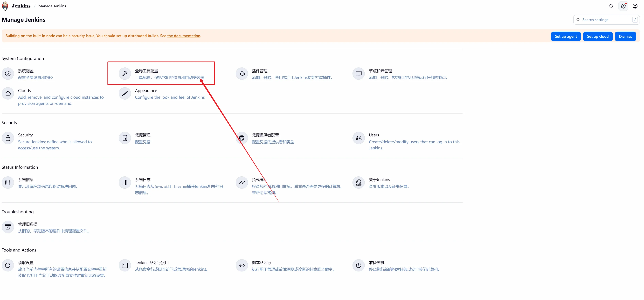Image resolution: width=644 pixels, height=300 pixels.
Task: Open 管理旧数据 title link
Action: (28, 224)
